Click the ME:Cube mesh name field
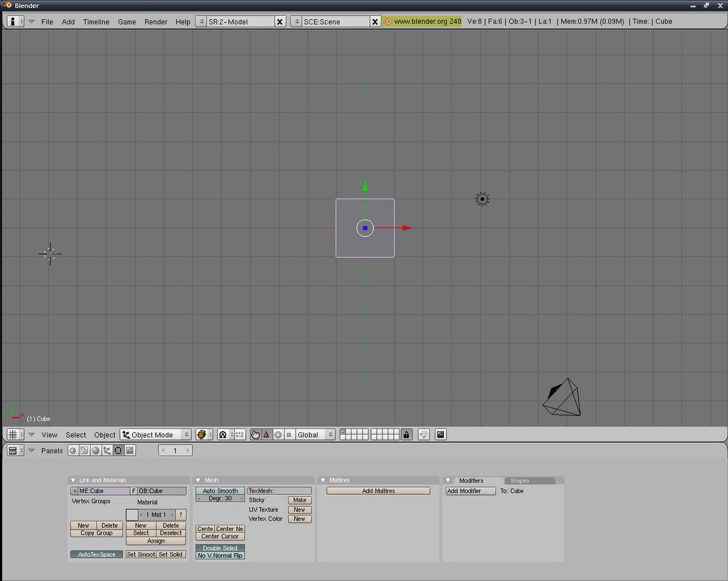The width and height of the screenshot is (728, 581). pyautogui.click(x=102, y=491)
